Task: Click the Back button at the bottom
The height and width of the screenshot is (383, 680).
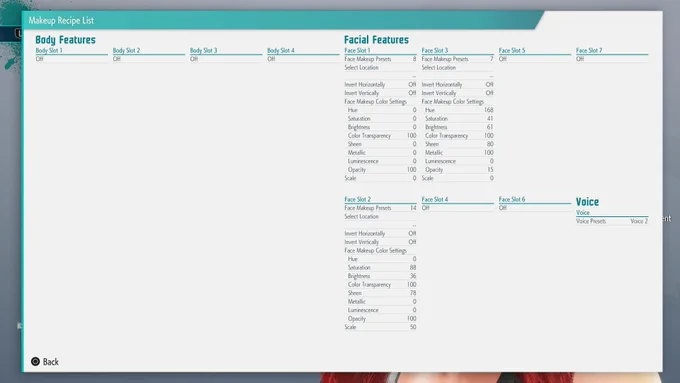Action: [x=45, y=362]
